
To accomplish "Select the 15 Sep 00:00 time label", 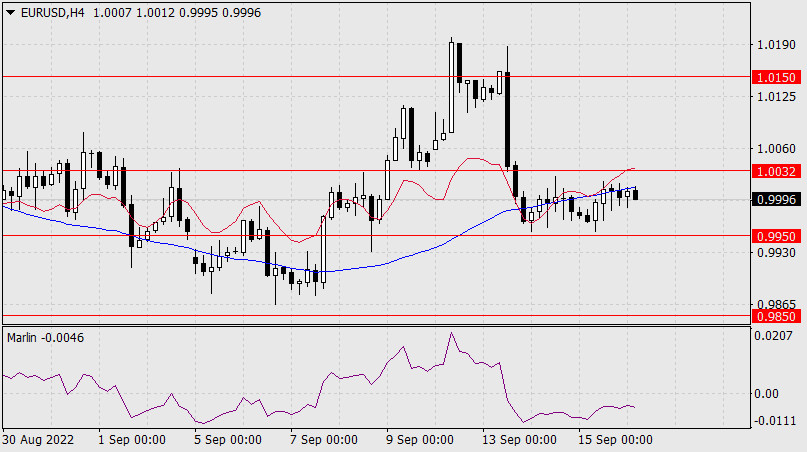I will coord(617,440).
